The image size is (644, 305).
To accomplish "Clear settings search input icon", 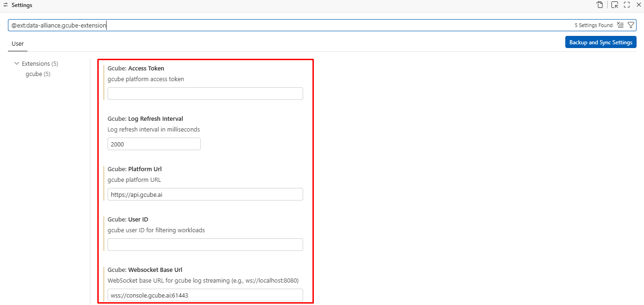I will pos(620,25).
